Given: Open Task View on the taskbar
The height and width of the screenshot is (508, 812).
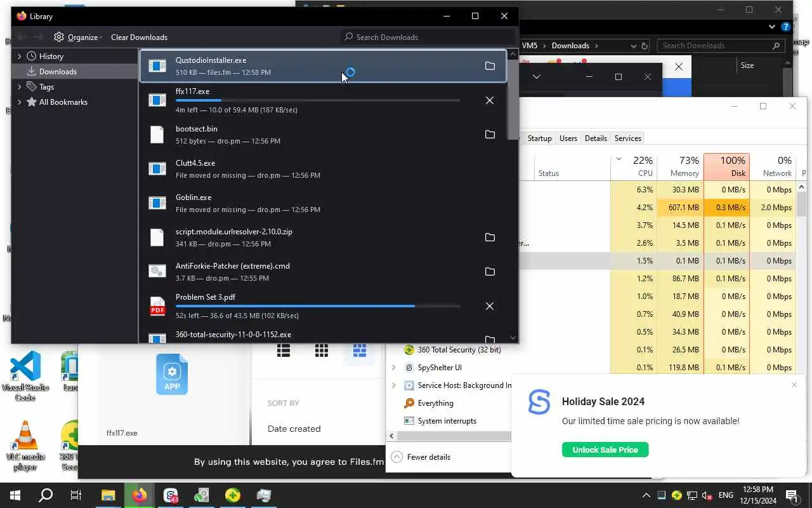Looking at the screenshot, I should (x=76, y=495).
